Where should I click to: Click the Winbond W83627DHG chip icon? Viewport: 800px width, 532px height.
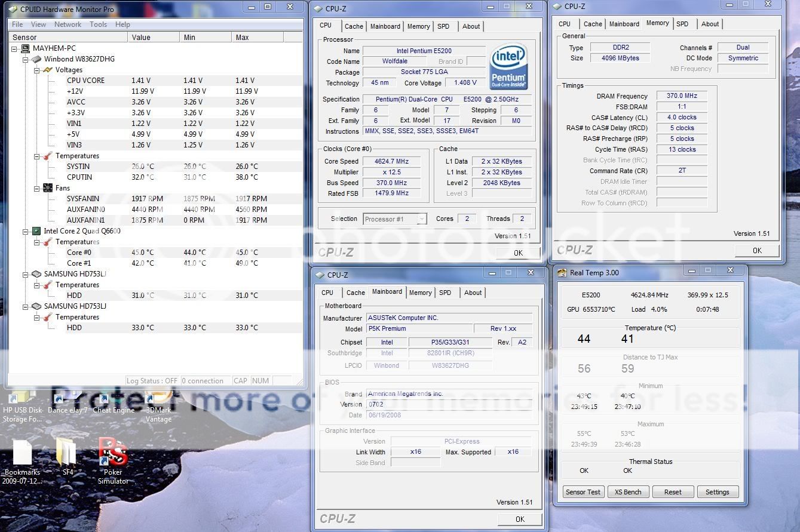coord(36,59)
